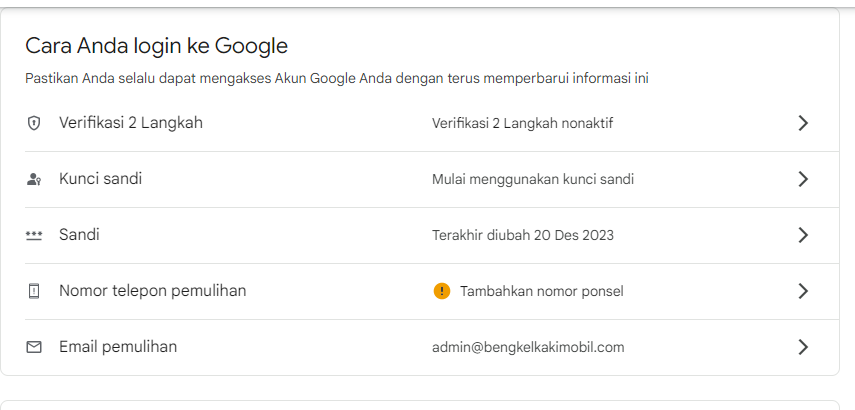Open recovery phone chevron arrow
Viewport: 855px width, 410px height.
802,291
